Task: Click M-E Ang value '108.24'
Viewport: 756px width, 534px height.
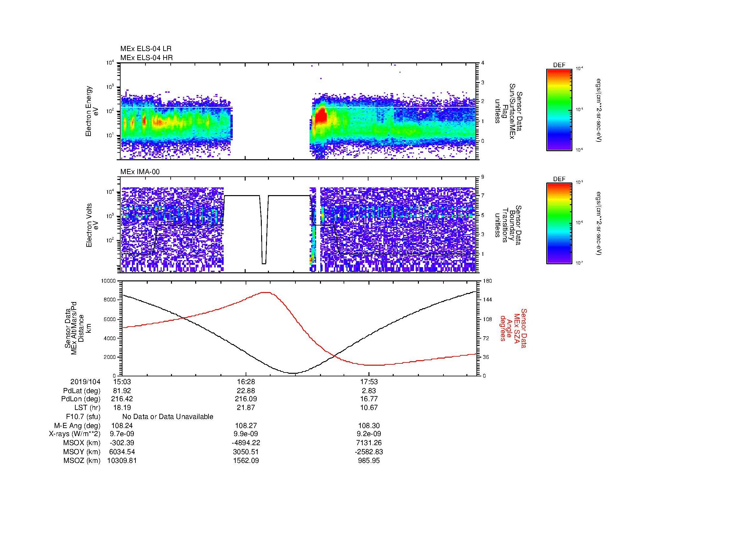Action: click(x=122, y=426)
